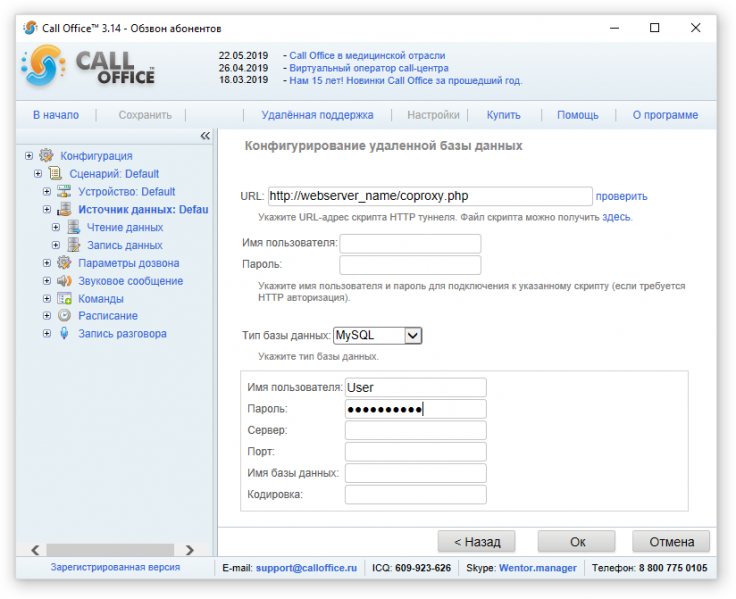
Task: Open О программе menu item
Action: pyautogui.click(x=665, y=115)
